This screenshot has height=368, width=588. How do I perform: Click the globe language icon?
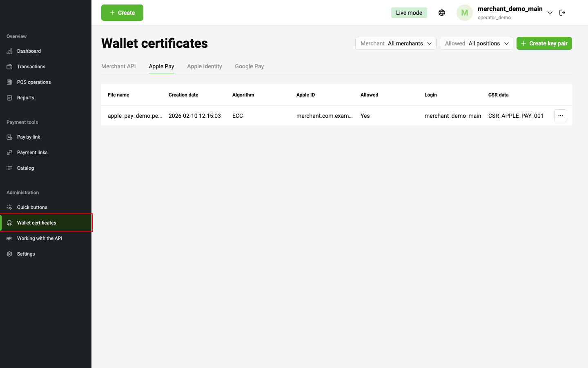pos(442,13)
